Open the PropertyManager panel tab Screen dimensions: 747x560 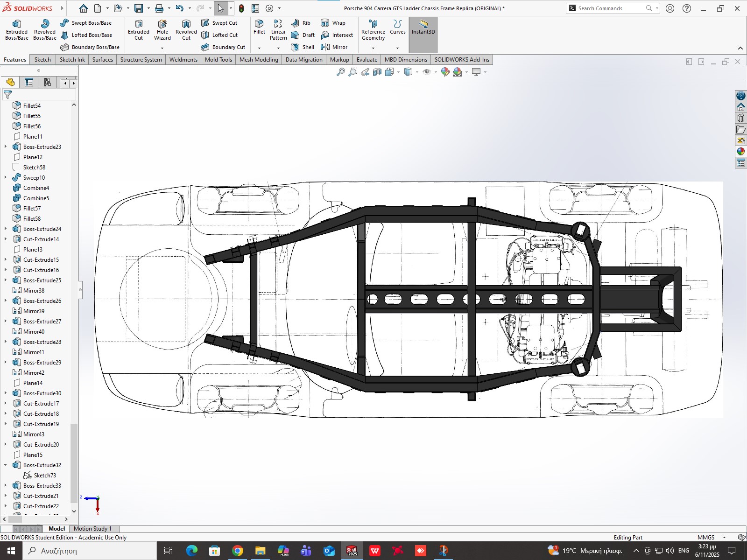point(29,83)
